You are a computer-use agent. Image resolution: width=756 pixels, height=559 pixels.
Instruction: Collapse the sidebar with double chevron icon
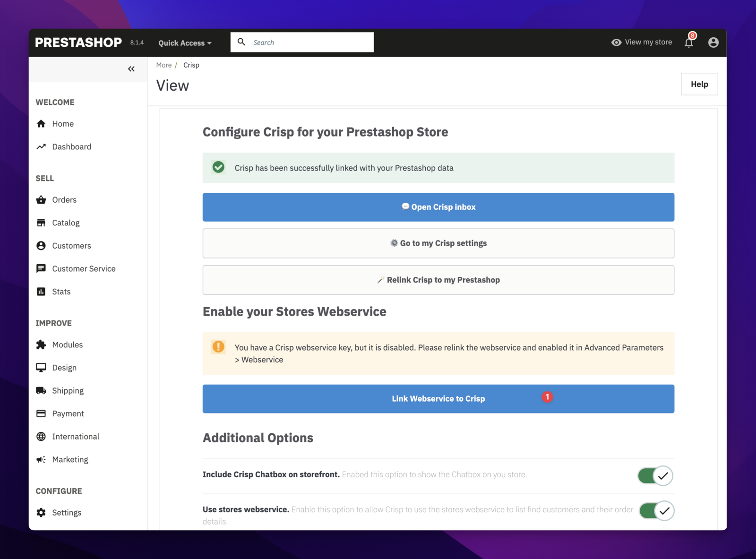tap(131, 69)
